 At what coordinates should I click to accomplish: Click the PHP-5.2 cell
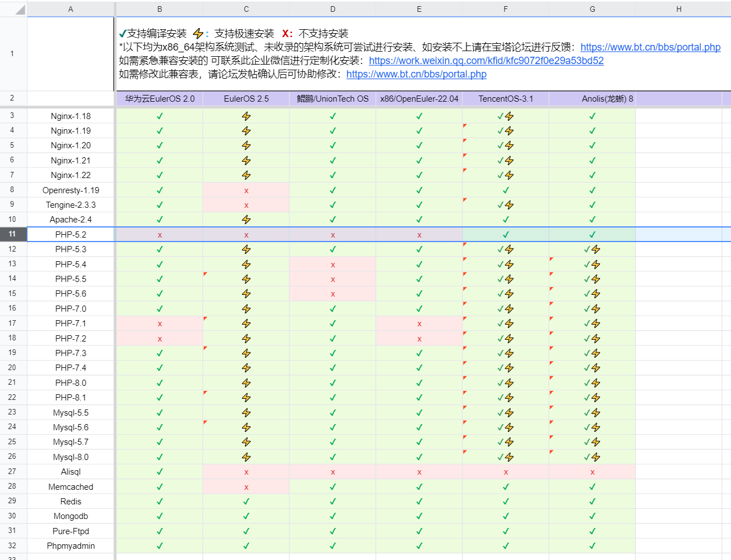[71, 235]
